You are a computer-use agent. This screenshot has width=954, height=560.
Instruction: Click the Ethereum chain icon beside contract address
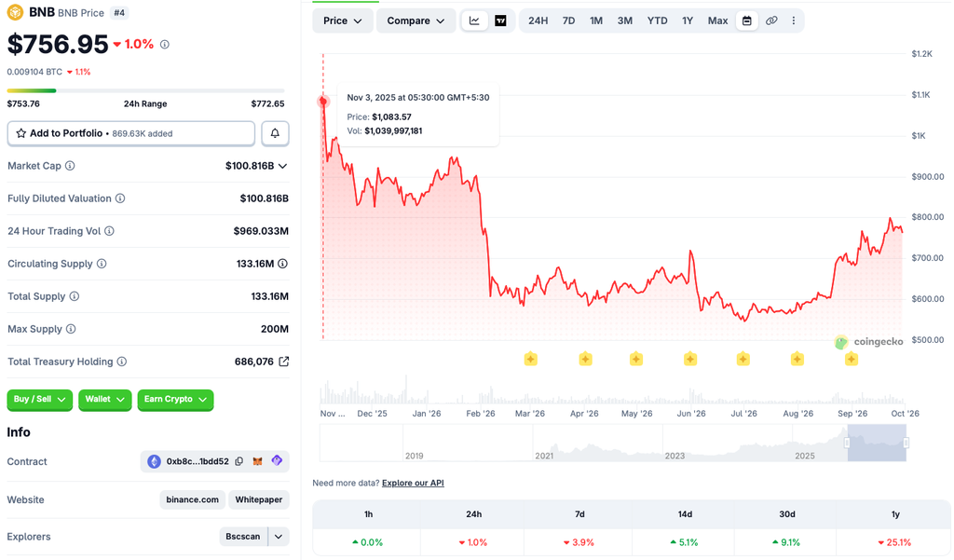click(154, 461)
